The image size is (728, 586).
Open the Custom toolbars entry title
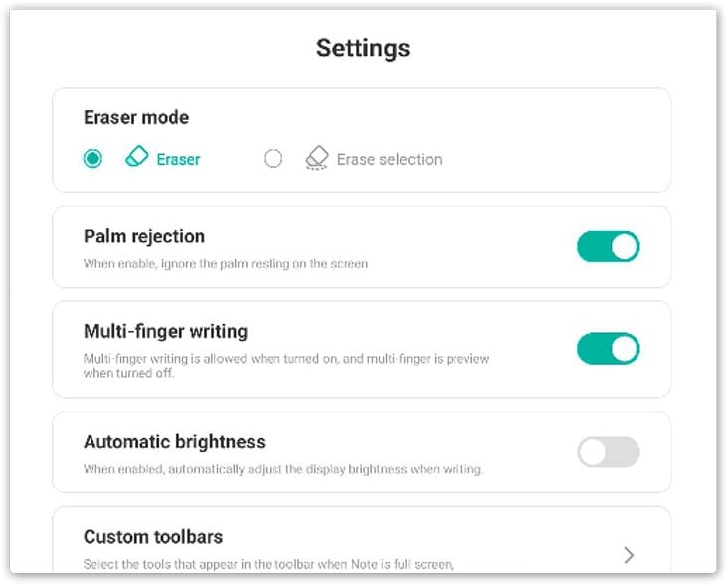[153, 537]
